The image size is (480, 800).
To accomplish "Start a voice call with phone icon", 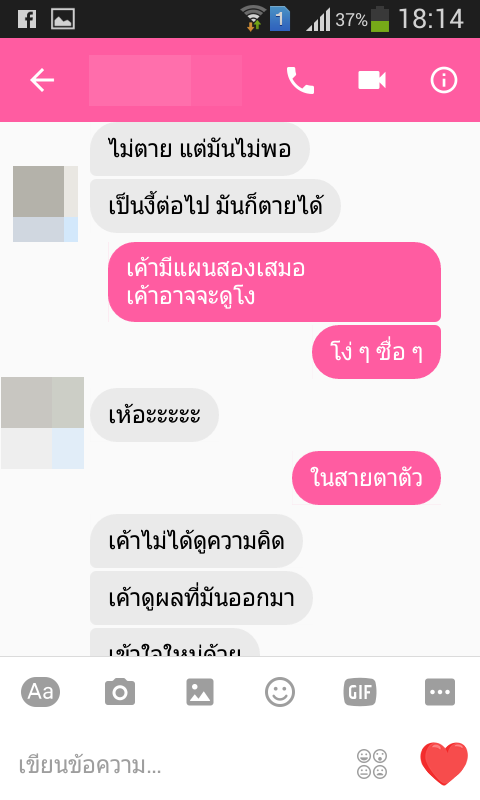I will click(300, 81).
